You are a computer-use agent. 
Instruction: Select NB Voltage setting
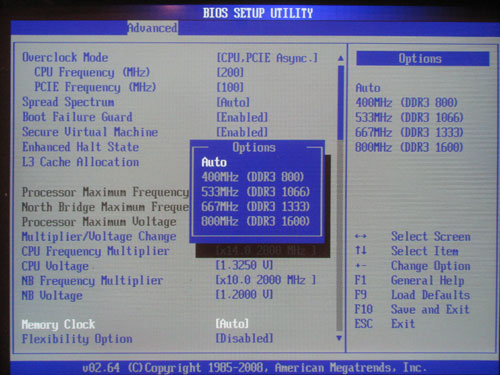(x=52, y=295)
